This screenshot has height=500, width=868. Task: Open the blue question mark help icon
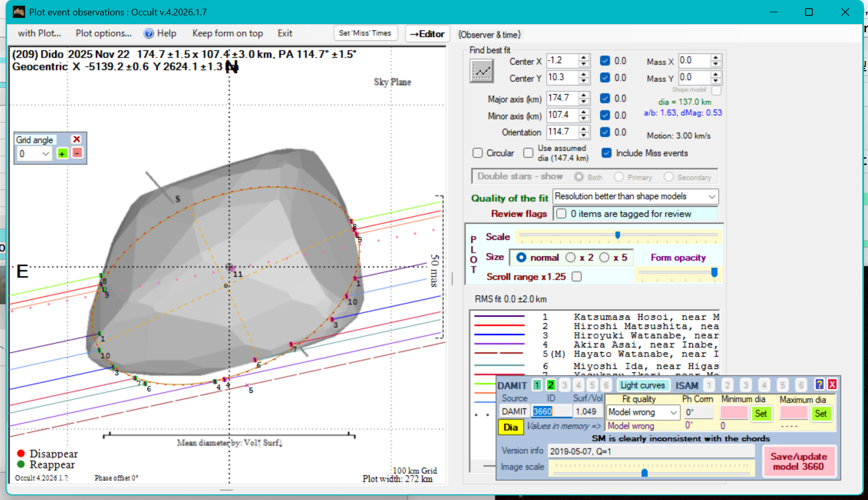point(819,385)
